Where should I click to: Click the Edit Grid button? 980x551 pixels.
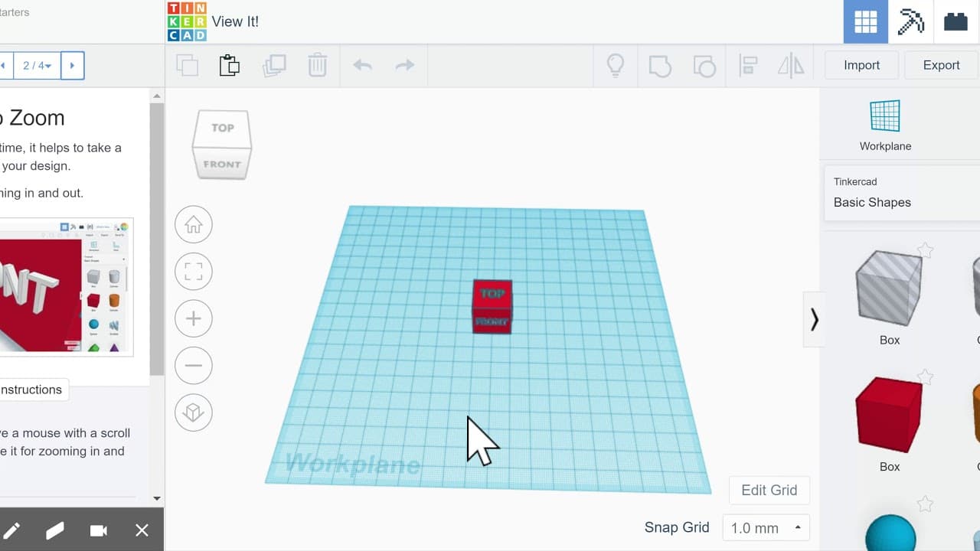click(769, 490)
